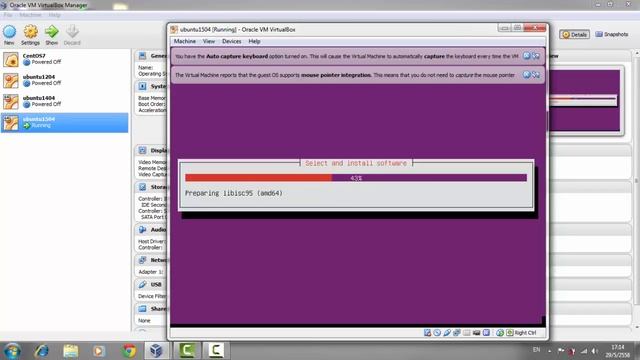The image size is (640, 360).
Task: Click the Shared folders section icon in details
Action: coord(142,309)
